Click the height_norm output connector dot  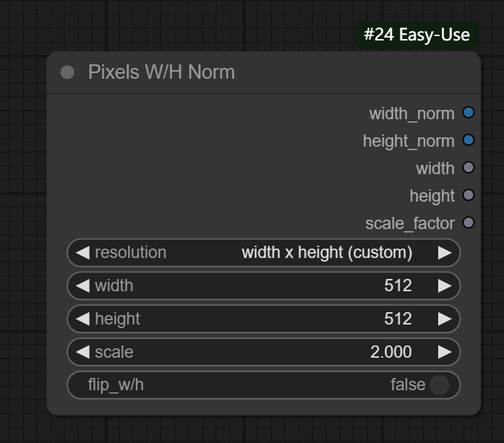click(x=469, y=140)
